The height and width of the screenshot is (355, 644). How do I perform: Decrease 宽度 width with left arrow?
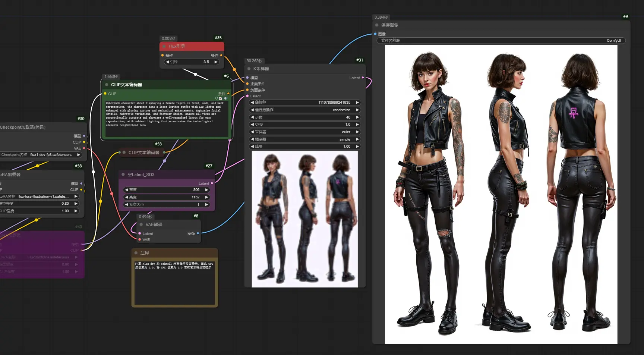[126, 189]
